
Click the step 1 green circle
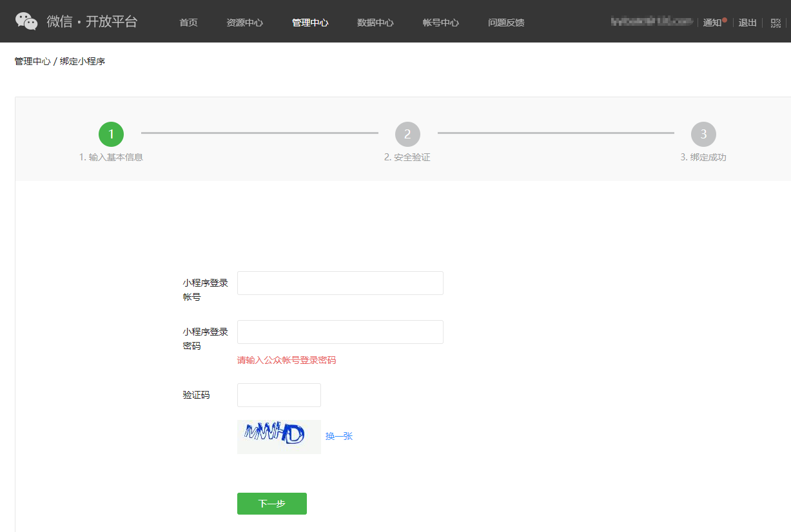[x=111, y=134]
